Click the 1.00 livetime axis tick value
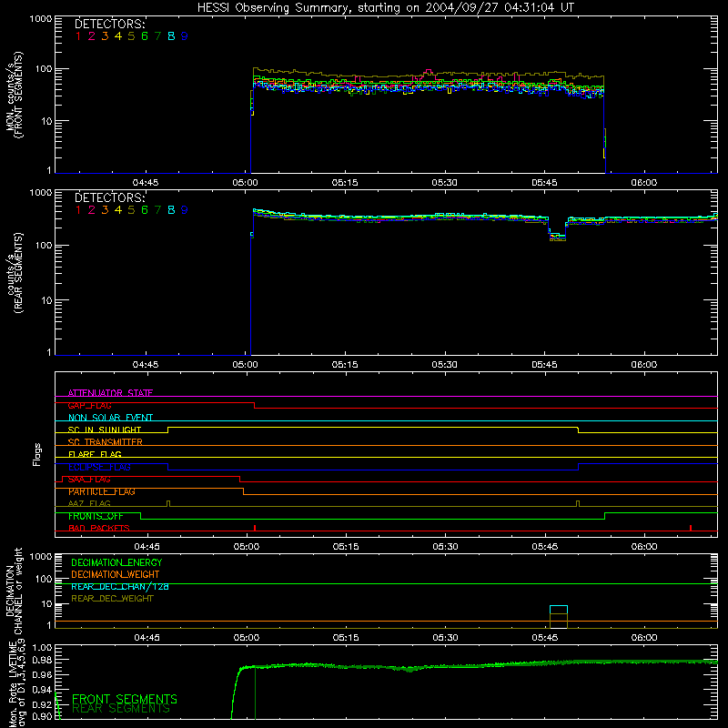Viewport: 728px width, 728px height. 42,648
